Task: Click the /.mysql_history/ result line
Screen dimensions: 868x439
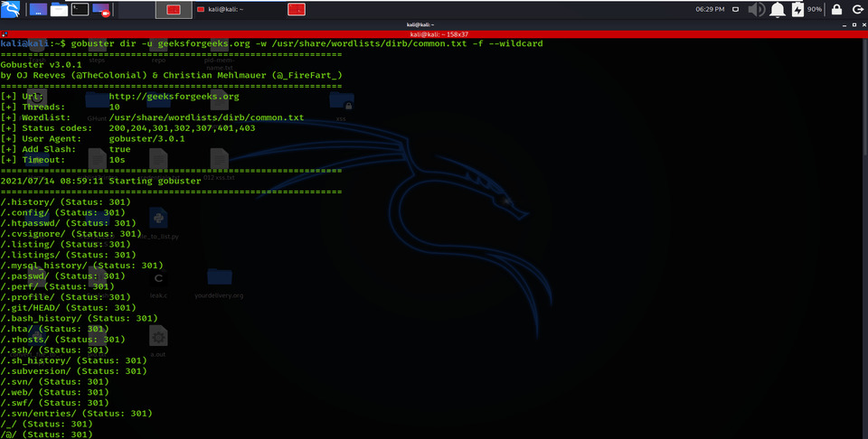Action: [81, 266]
